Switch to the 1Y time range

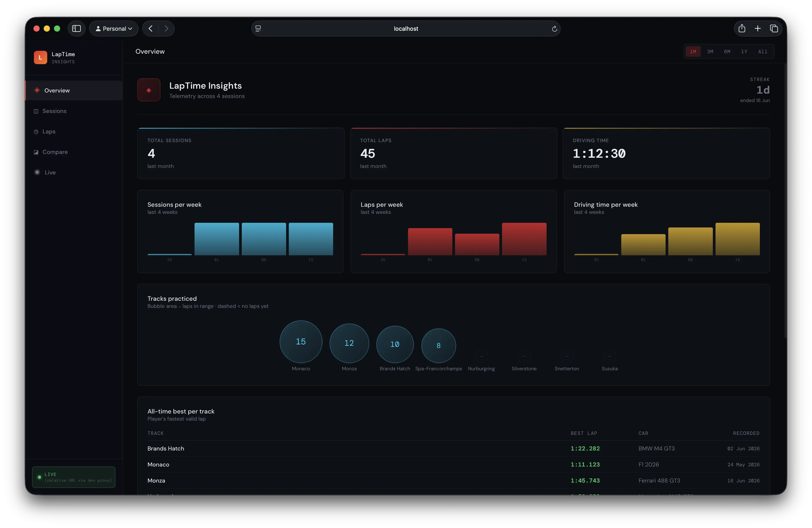pos(744,51)
